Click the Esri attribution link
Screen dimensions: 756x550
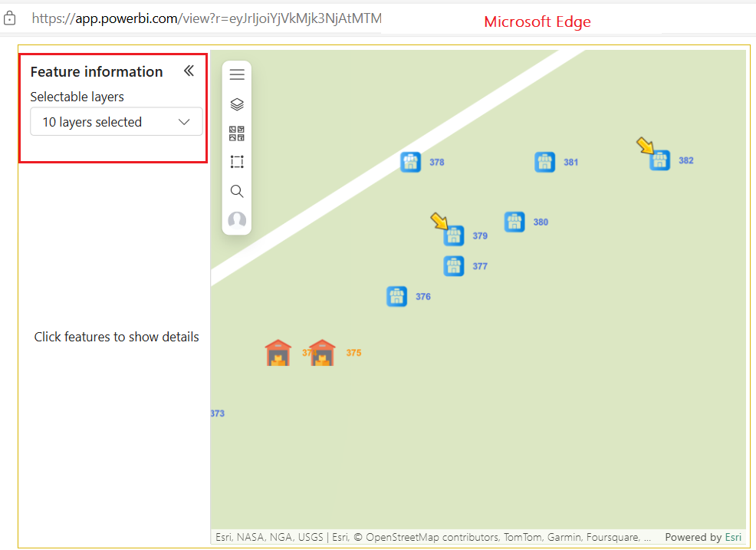tap(733, 537)
